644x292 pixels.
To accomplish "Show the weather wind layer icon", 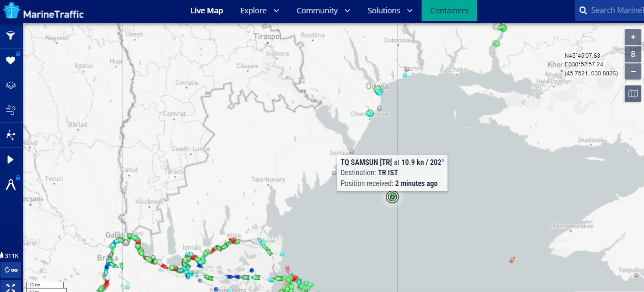I will point(11,110).
